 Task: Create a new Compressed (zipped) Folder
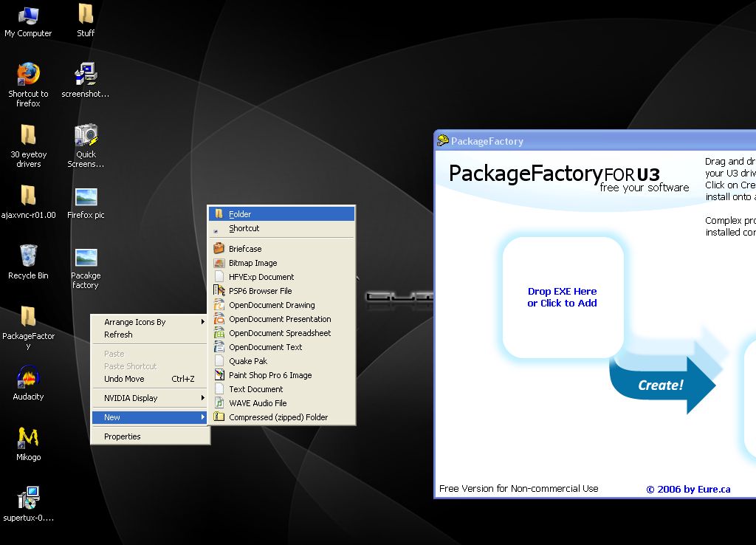282,417
